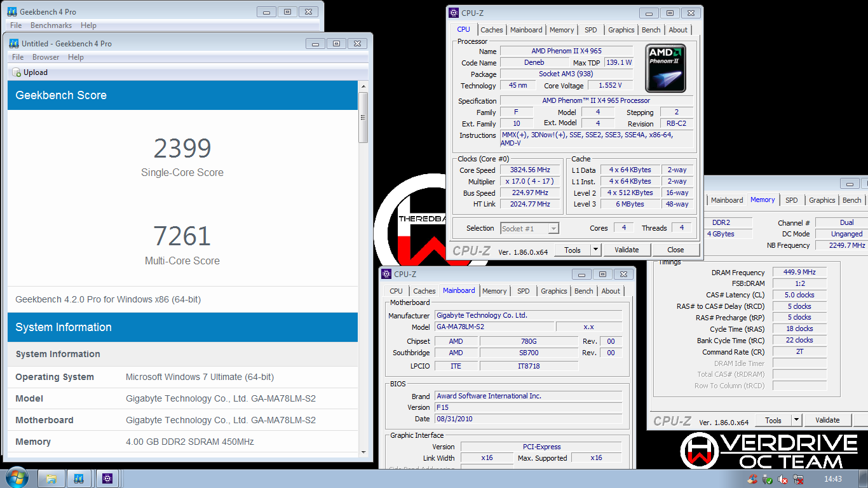Click the Show Desktop strip beside the clock

click(x=864, y=478)
